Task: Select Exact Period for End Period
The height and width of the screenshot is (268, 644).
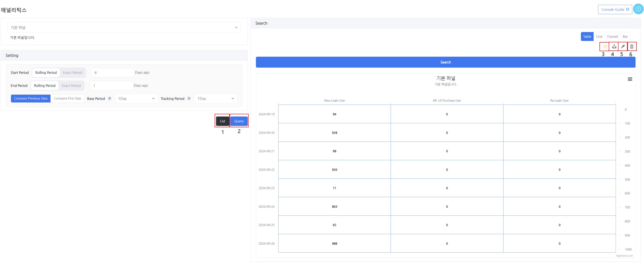Action: pyautogui.click(x=71, y=86)
